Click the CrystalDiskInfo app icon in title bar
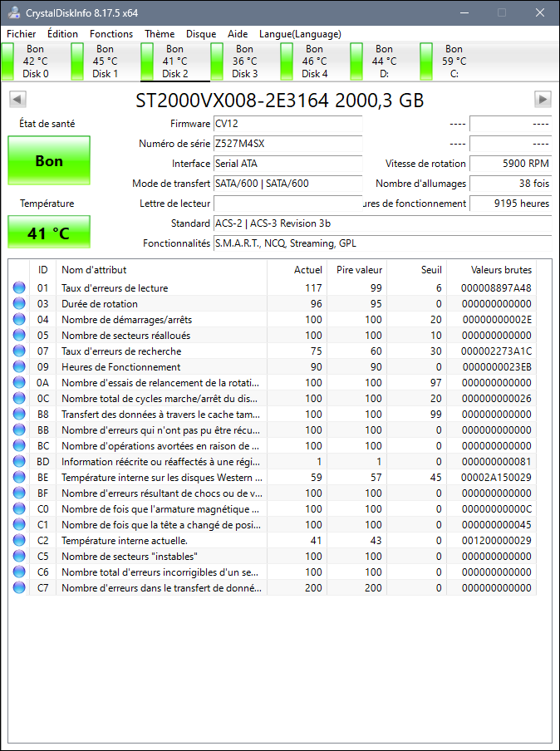Image resolution: width=560 pixels, height=751 pixels. 12,12
